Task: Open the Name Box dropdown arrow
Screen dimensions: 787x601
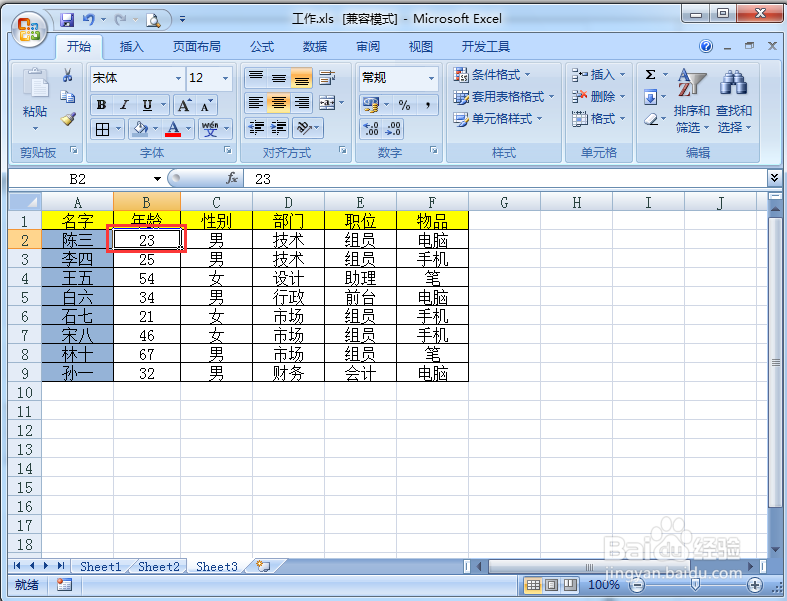Action: coord(157,179)
